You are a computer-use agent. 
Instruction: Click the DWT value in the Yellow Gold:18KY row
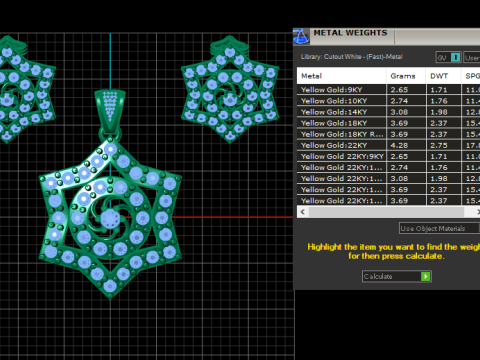pos(444,123)
